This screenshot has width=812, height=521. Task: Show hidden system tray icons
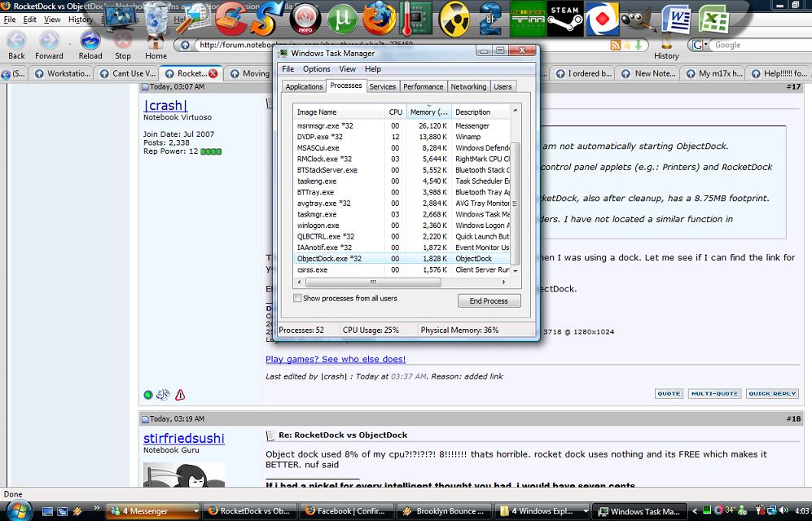pyautogui.click(x=695, y=511)
